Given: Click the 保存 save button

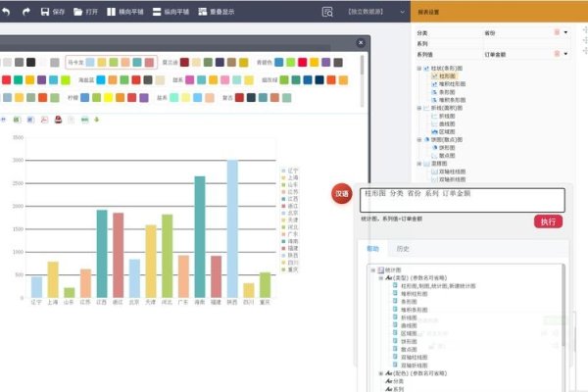Looking at the screenshot, I should 53,12.
